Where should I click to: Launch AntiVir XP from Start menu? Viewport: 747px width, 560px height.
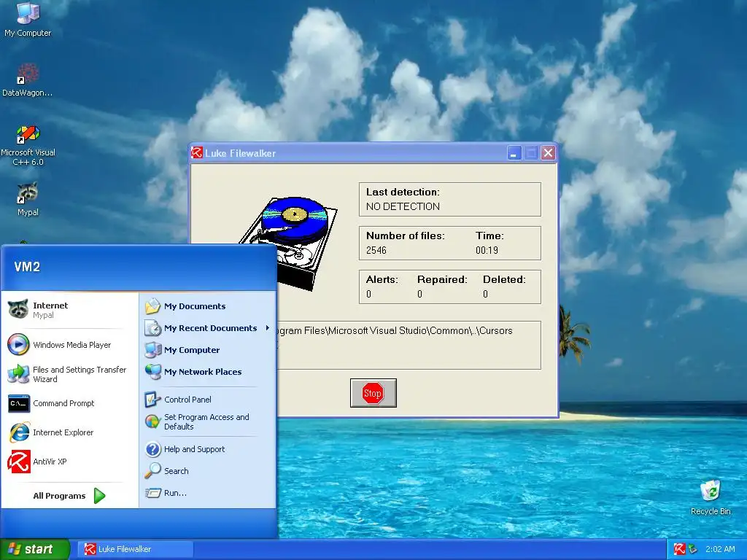pyautogui.click(x=69, y=462)
